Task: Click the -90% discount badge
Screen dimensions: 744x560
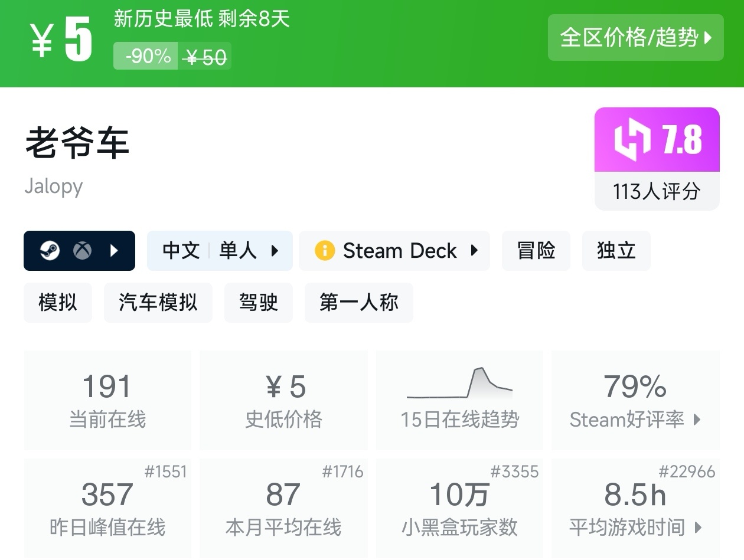Action: click(x=146, y=56)
